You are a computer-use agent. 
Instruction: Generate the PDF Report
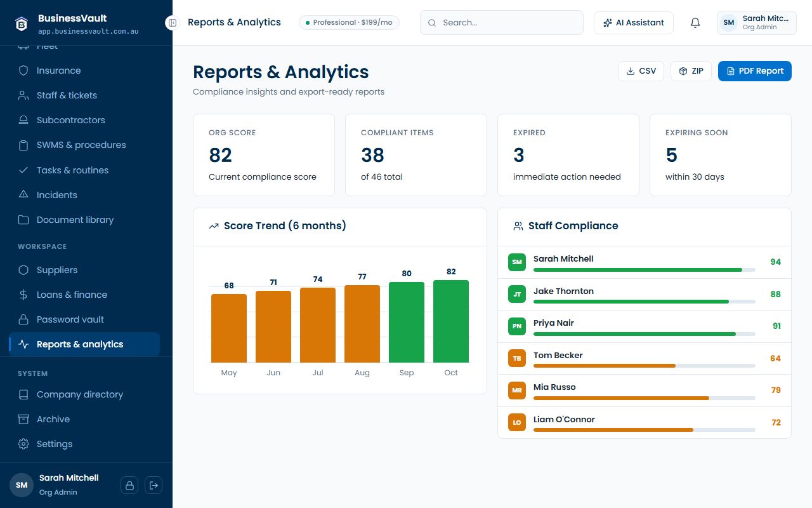click(x=755, y=71)
